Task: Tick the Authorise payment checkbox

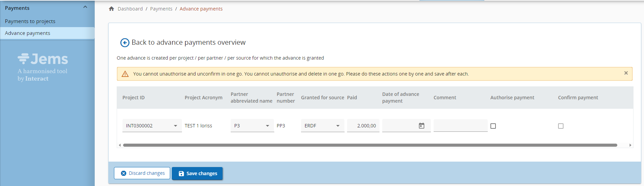Action: click(x=493, y=126)
